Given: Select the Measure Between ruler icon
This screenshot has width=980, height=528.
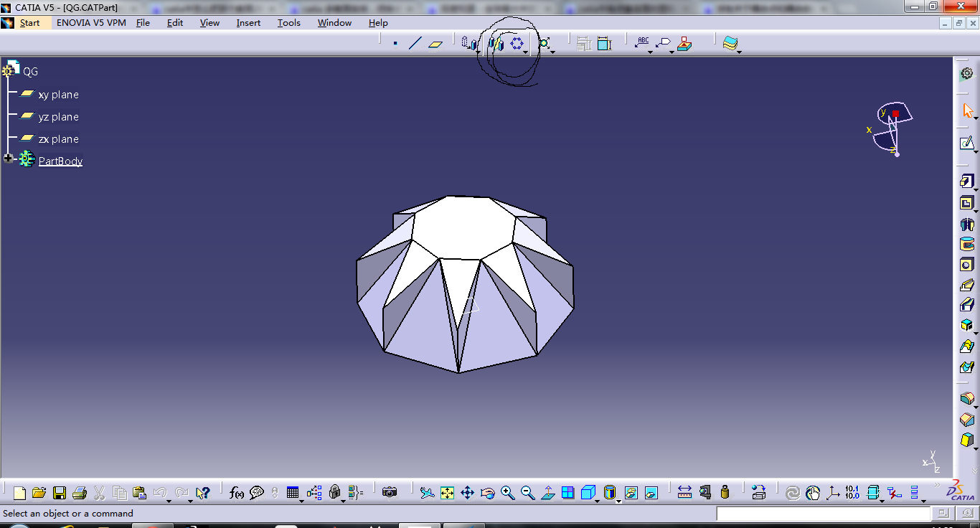Looking at the screenshot, I should click(684, 493).
